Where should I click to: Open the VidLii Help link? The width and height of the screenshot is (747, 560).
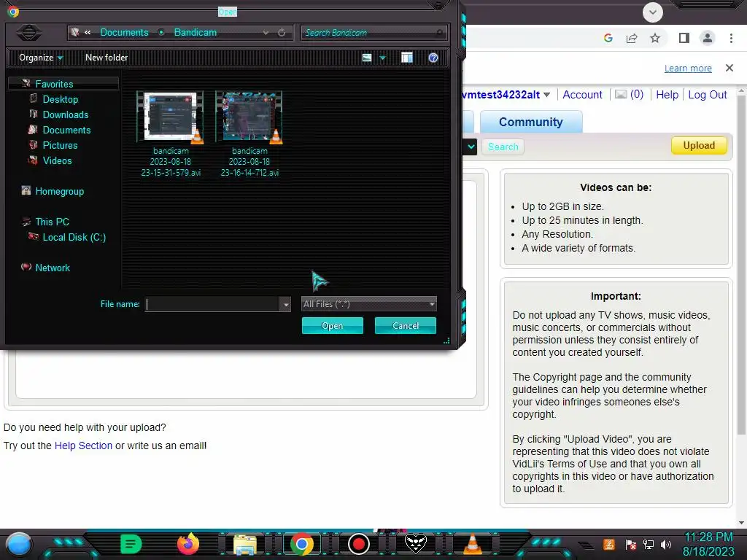pos(667,95)
